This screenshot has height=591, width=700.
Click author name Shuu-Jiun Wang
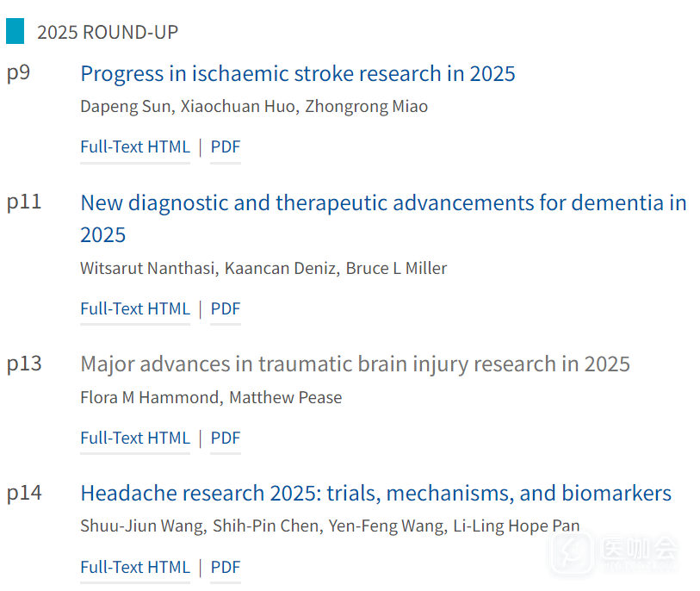pyautogui.click(x=143, y=526)
